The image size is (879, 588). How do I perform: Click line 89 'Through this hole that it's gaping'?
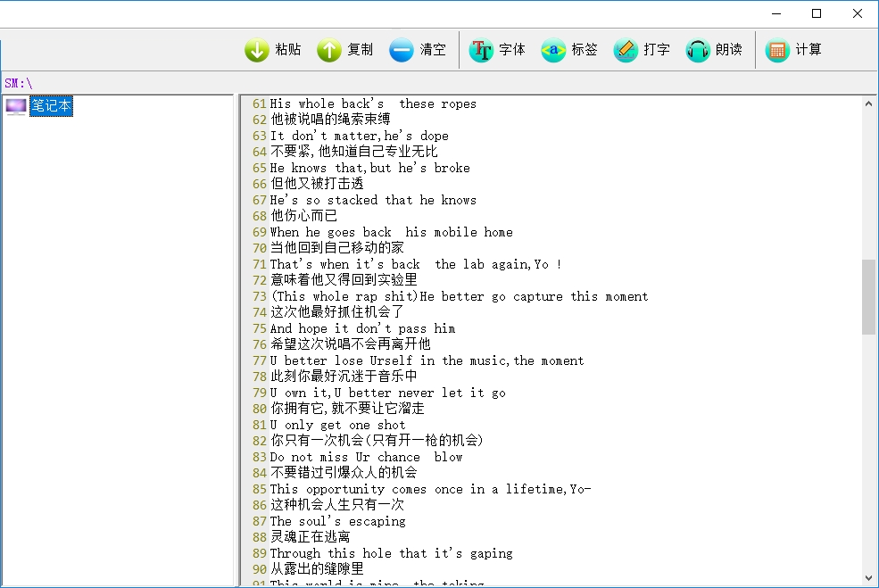pos(391,553)
